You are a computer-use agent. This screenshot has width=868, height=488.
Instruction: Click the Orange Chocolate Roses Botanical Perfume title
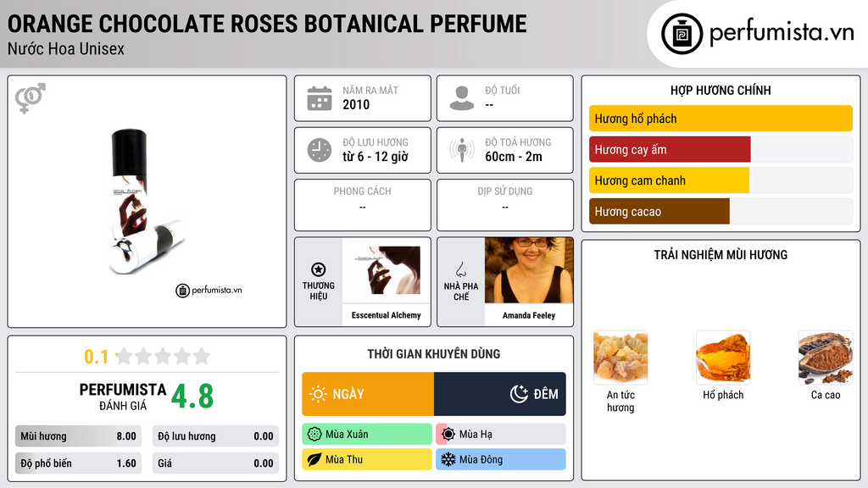(267, 24)
